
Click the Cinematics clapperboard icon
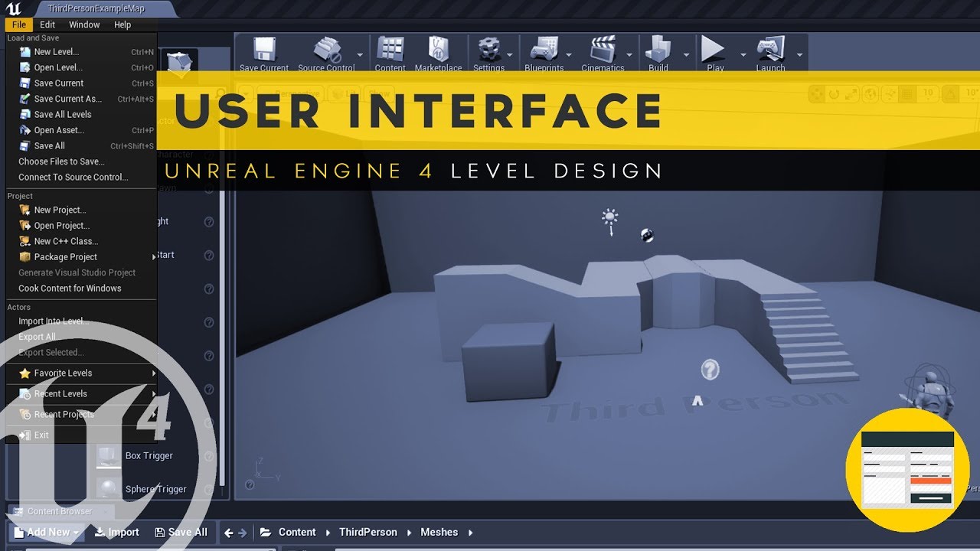coord(603,53)
